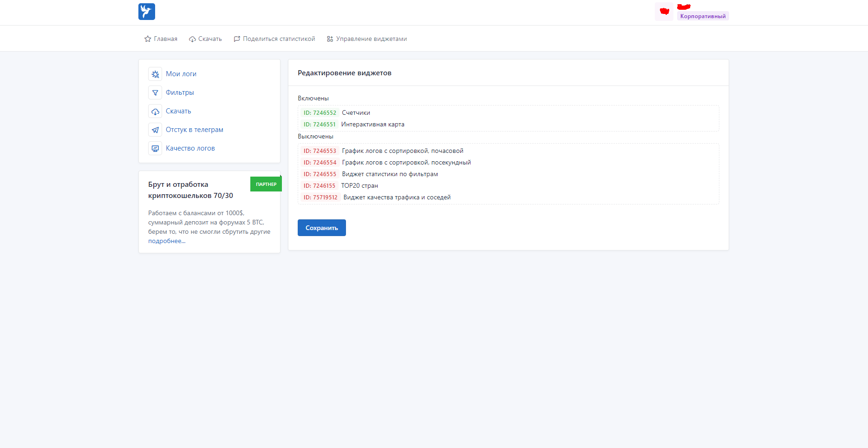Click the Корпоративный account badge
This screenshot has height=448, width=868.
[x=702, y=16]
